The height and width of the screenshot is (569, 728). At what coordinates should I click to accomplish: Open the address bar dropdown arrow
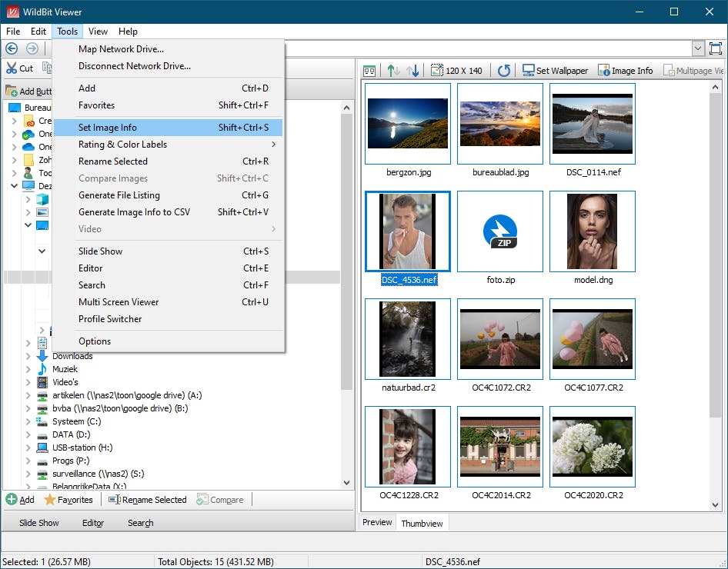click(x=697, y=48)
